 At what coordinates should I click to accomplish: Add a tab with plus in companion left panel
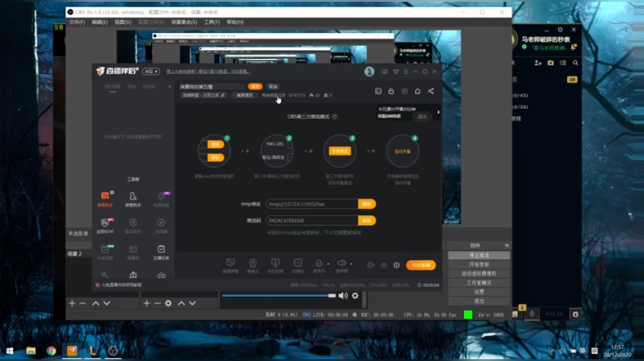coord(169,87)
